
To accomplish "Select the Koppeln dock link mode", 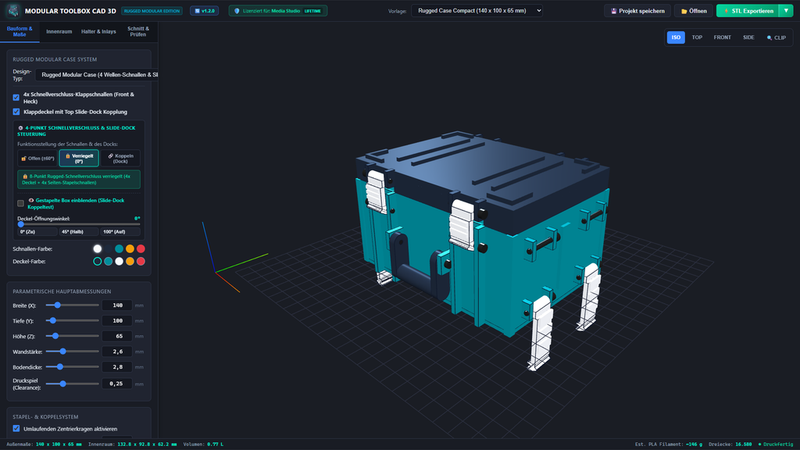I will click(x=120, y=159).
